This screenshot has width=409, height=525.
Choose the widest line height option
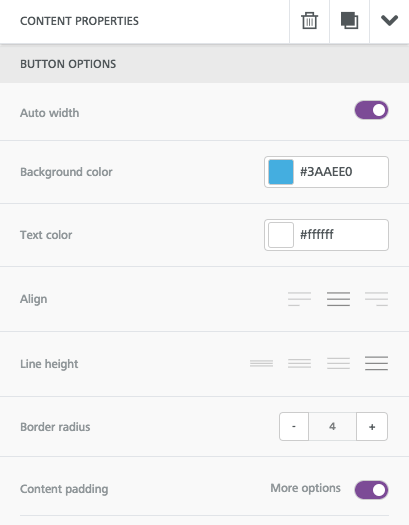tap(377, 363)
